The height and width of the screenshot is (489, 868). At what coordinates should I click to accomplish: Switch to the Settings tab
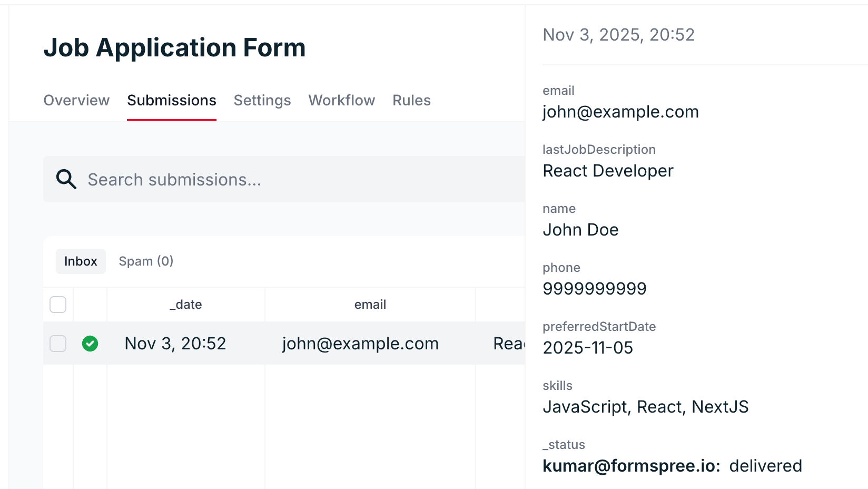point(262,100)
